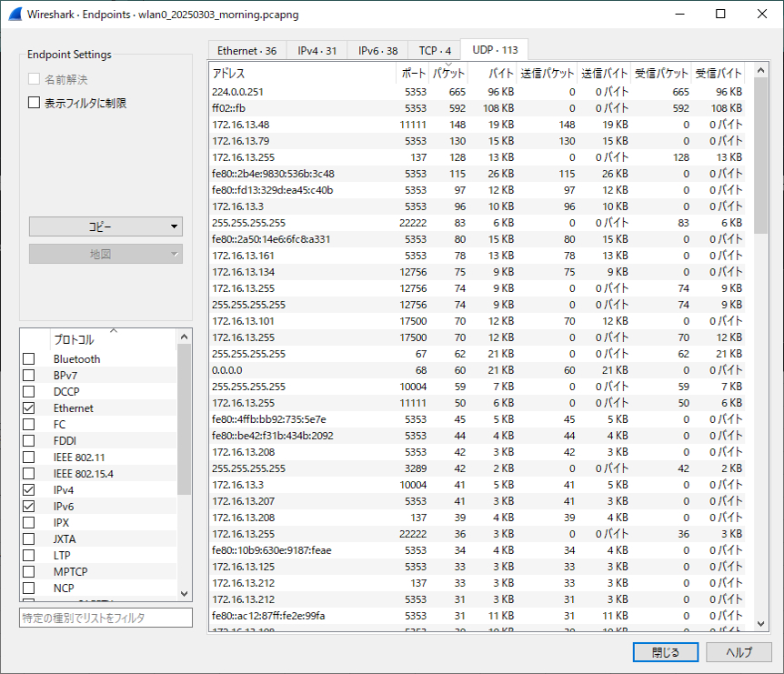Click the endpoint table scroll-up arrow
The image size is (784, 674).
click(x=760, y=71)
